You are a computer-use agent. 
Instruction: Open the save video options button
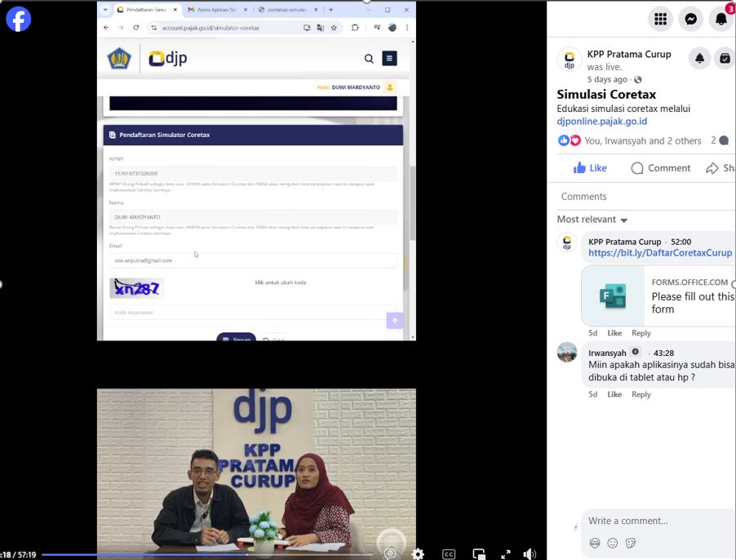coord(725,58)
